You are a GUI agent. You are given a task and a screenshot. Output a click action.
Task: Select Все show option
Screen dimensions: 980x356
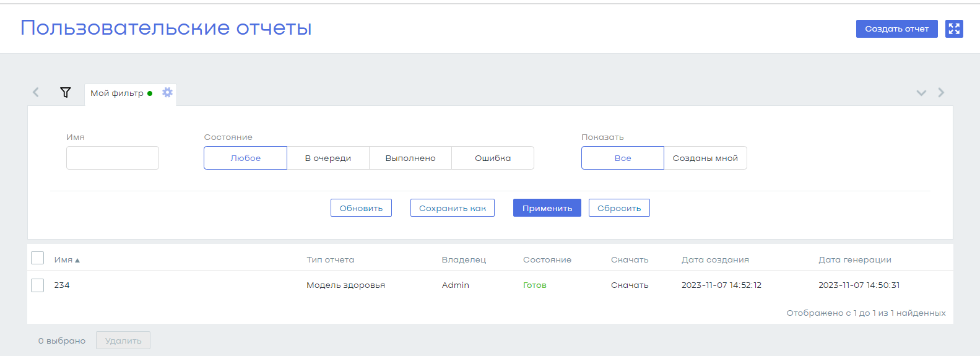[x=623, y=158]
